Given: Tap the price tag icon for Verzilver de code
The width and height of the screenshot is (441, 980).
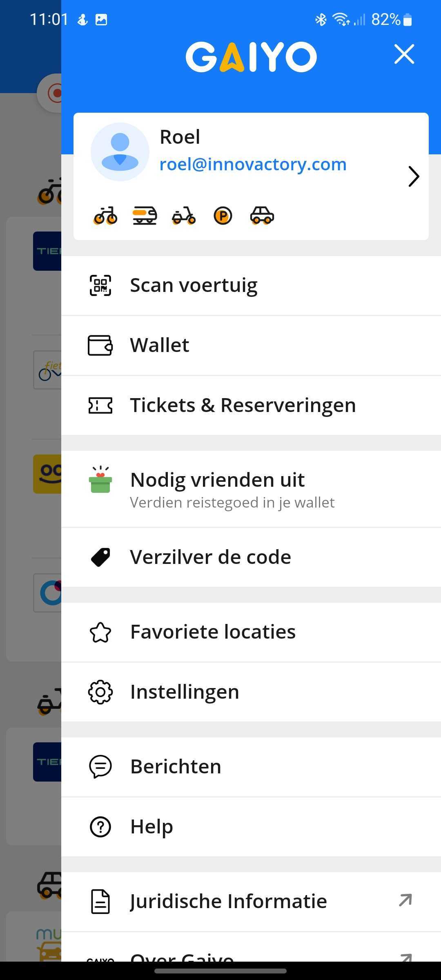Looking at the screenshot, I should tap(100, 557).
